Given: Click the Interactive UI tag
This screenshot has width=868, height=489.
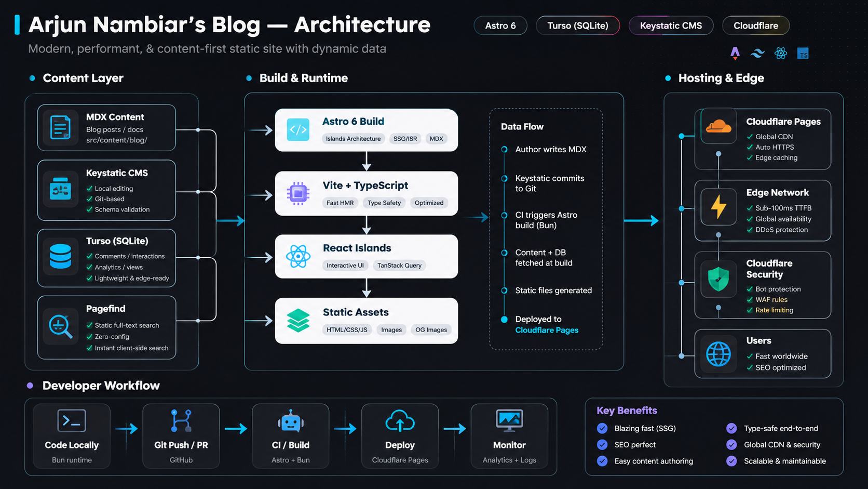Looking at the screenshot, I should pos(345,266).
